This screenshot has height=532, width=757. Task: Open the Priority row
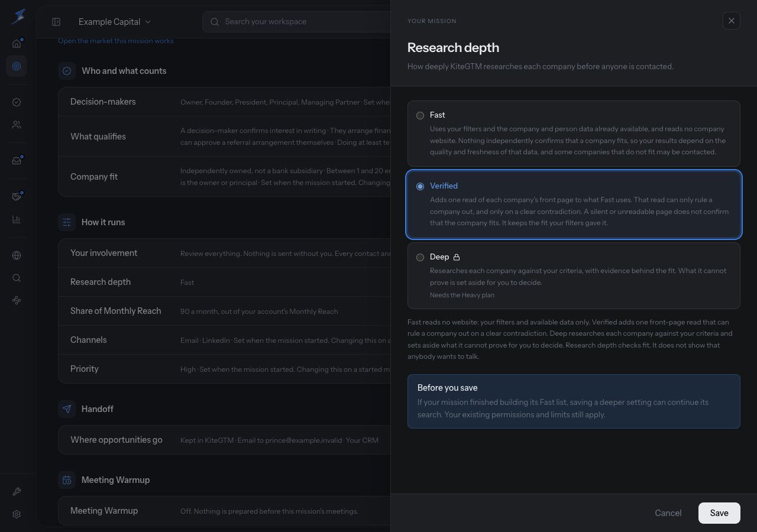coord(225,369)
